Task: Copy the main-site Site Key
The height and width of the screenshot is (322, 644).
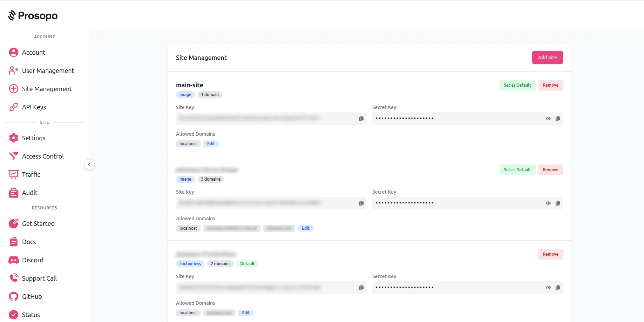Action: click(x=361, y=119)
